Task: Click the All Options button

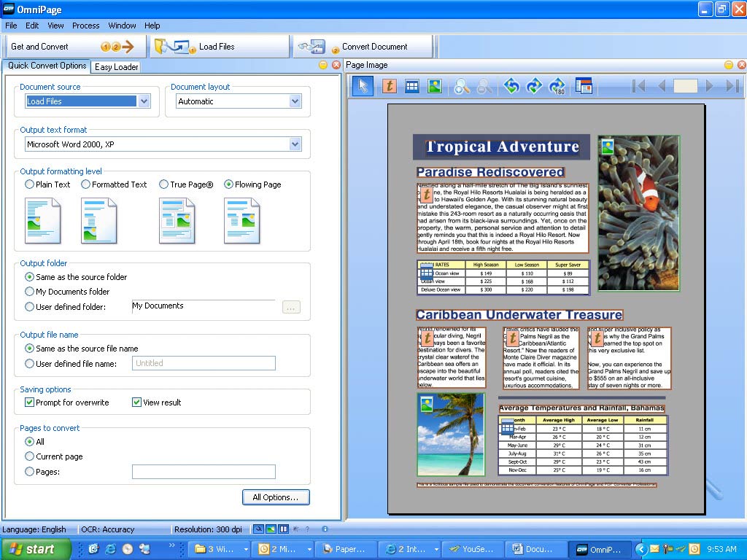Action: pyautogui.click(x=275, y=497)
